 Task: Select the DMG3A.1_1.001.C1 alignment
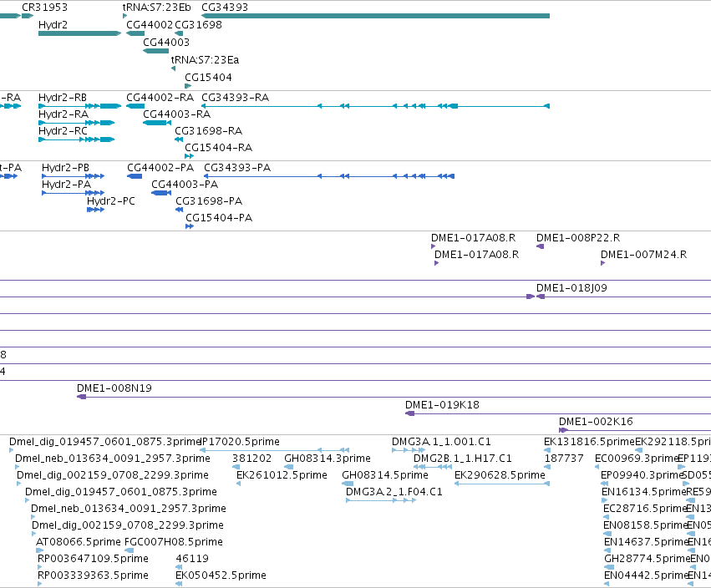(x=409, y=450)
